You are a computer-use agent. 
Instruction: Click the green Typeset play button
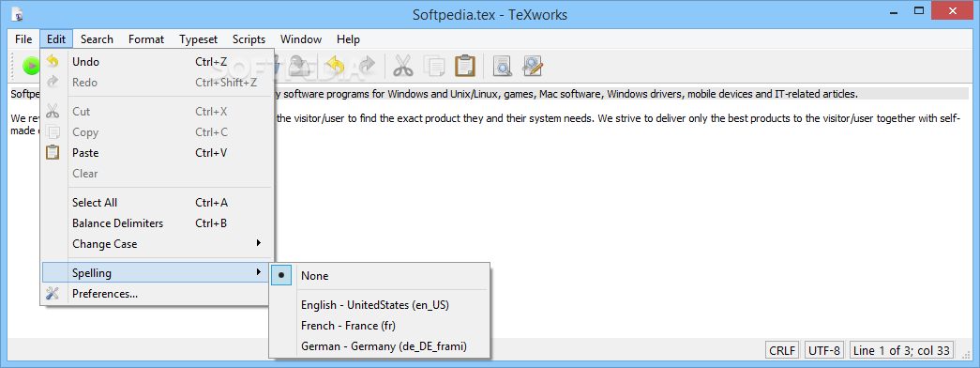pyautogui.click(x=30, y=66)
